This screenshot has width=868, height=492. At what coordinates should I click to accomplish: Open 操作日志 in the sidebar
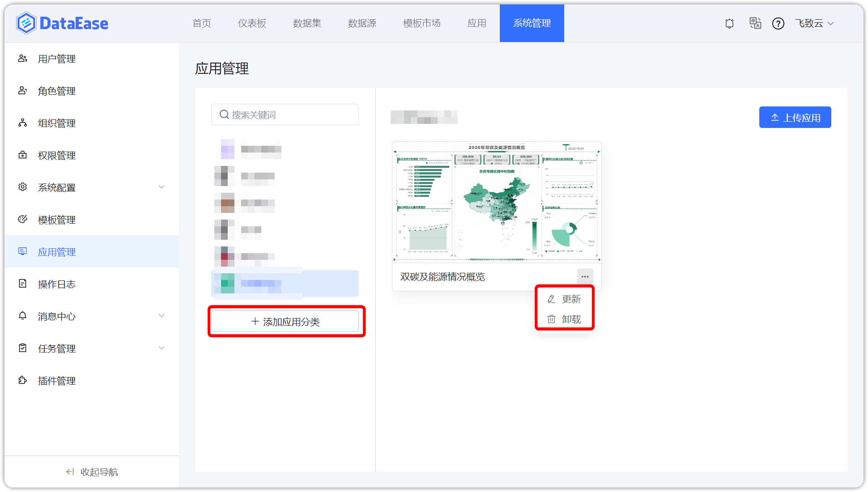tap(92, 284)
